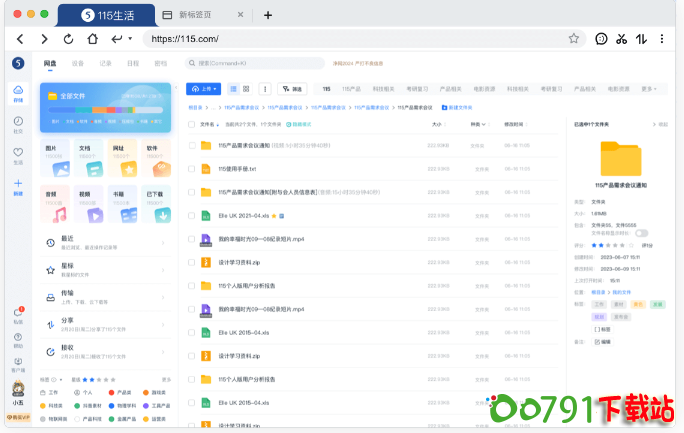
Task: Select the 115生活 browser tab
Action: pos(107,15)
